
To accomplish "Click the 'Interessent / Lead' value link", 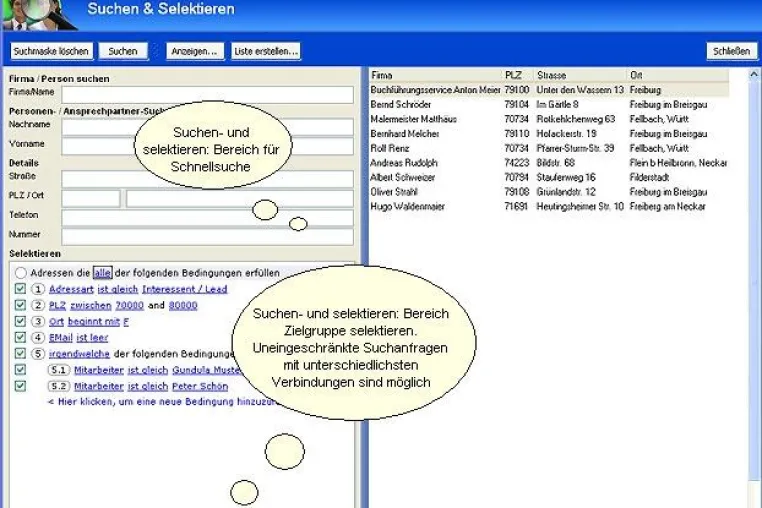I will pyautogui.click(x=185, y=289).
